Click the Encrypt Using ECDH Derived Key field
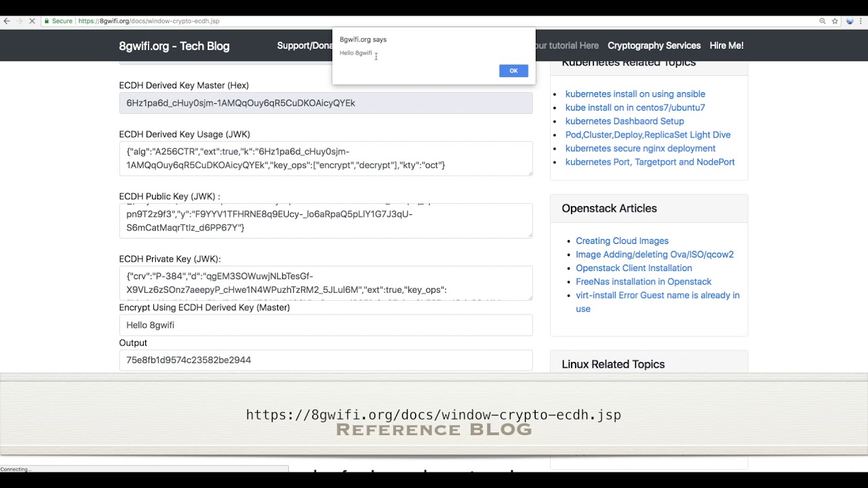 [x=325, y=325]
